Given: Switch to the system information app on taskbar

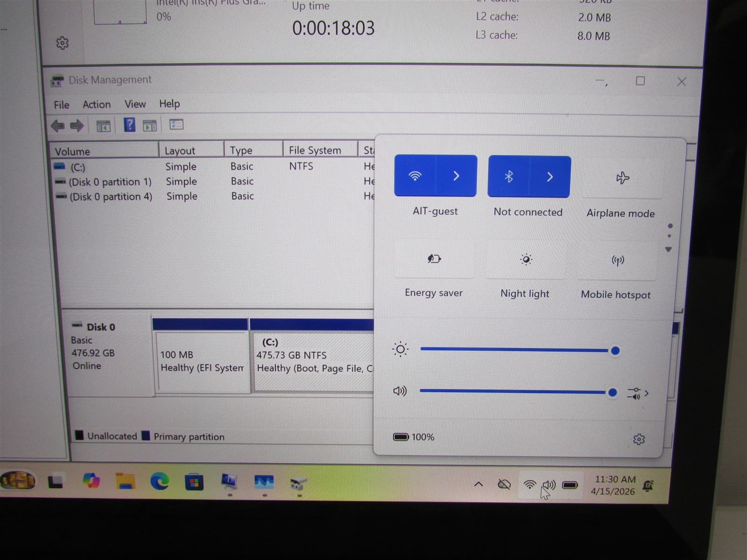Looking at the screenshot, I should pyautogui.click(x=229, y=482).
